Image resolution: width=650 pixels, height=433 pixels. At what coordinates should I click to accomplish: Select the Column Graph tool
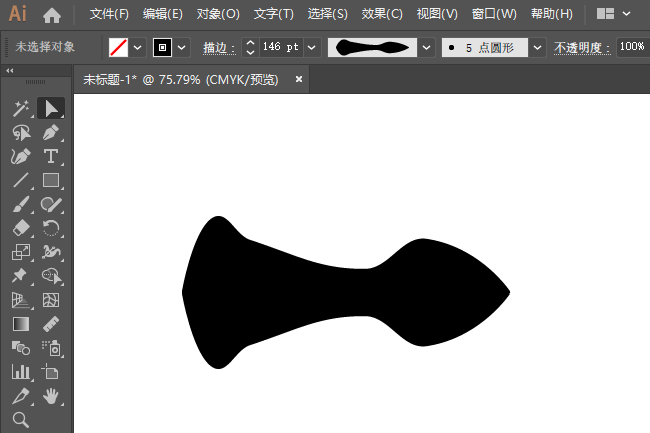click(21, 372)
